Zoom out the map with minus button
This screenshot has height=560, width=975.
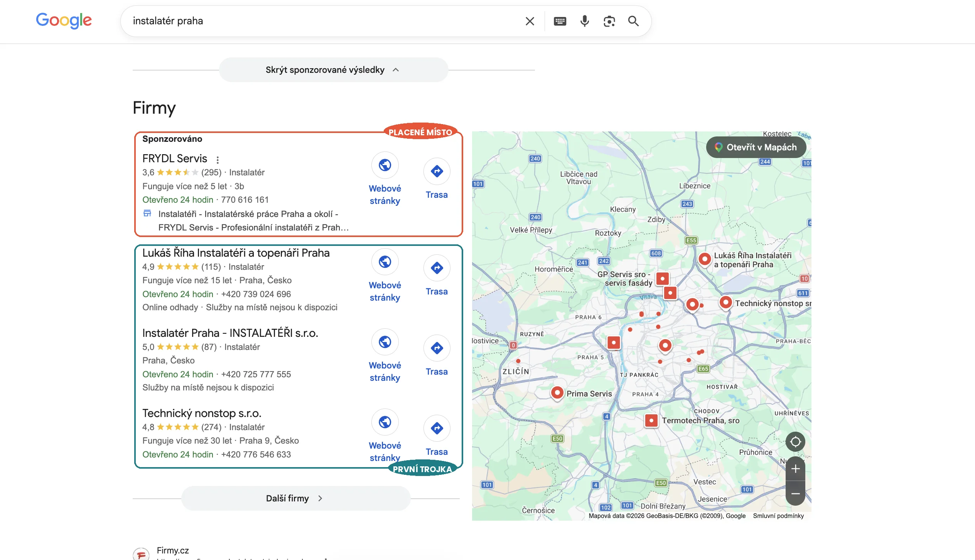pos(795,493)
